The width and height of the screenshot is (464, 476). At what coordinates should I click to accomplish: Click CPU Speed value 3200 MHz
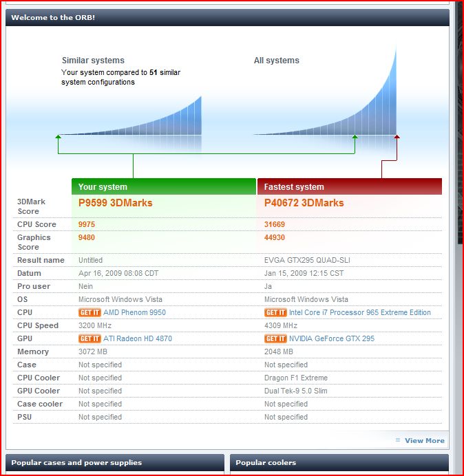[95, 325]
